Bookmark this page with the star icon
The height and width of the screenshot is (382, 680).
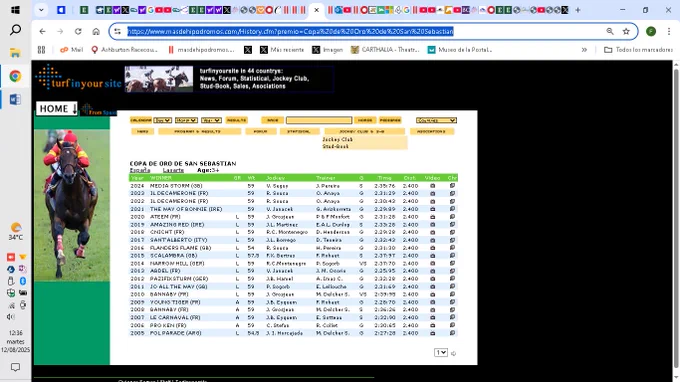click(626, 31)
